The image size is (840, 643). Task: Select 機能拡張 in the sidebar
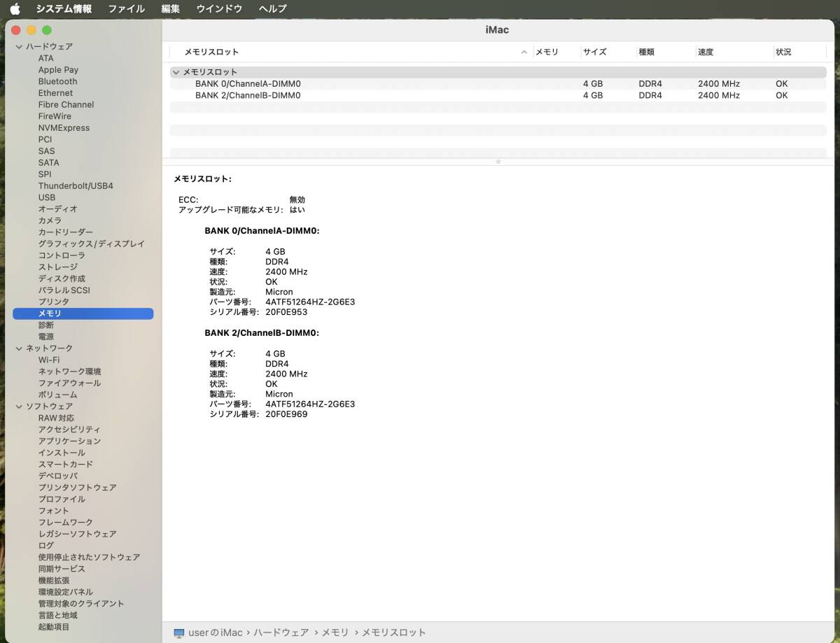coord(53,580)
